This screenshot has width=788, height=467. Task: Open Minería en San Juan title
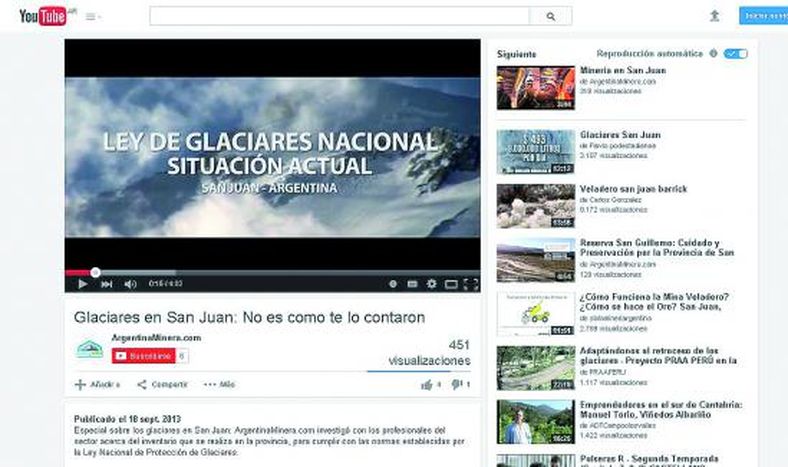click(x=623, y=70)
